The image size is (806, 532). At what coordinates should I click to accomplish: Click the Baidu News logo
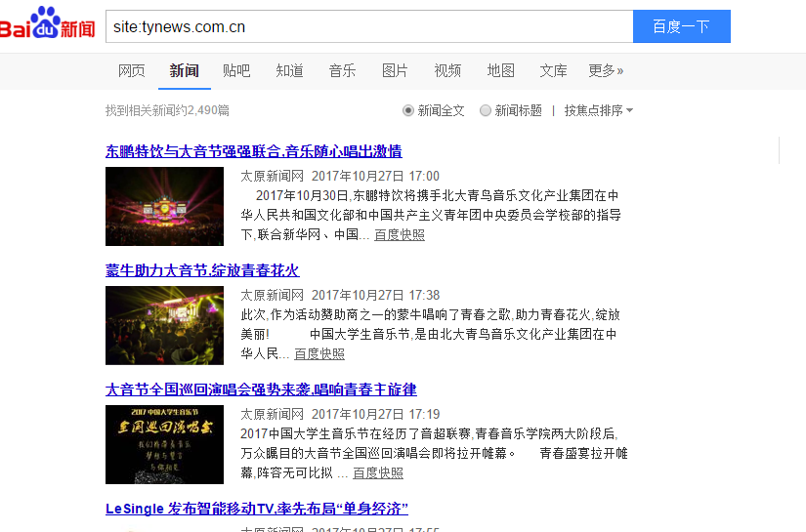coord(49,25)
